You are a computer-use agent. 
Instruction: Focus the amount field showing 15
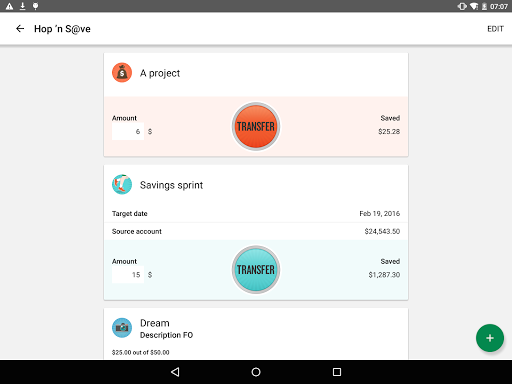coord(128,275)
